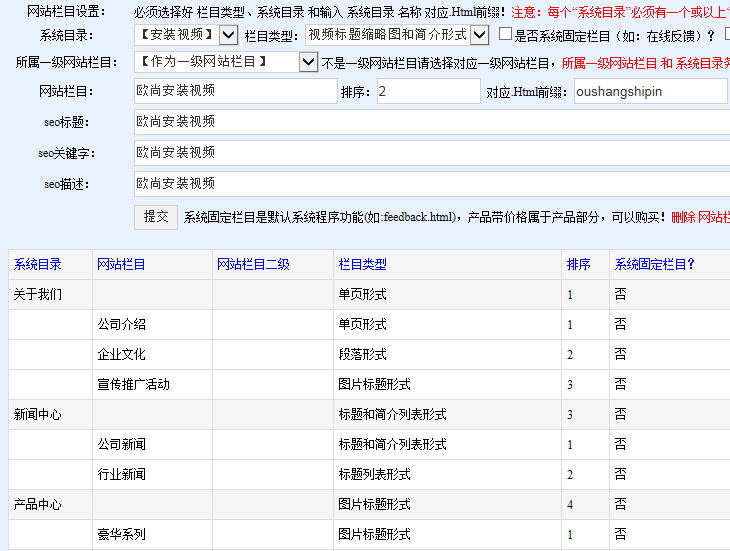
Task: Click 段落形式 in the 企业文化 row
Action: (363, 355)
